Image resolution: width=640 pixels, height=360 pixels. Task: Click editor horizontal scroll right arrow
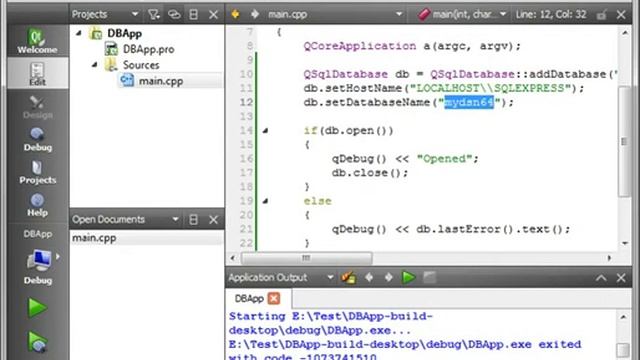(609, 258)
